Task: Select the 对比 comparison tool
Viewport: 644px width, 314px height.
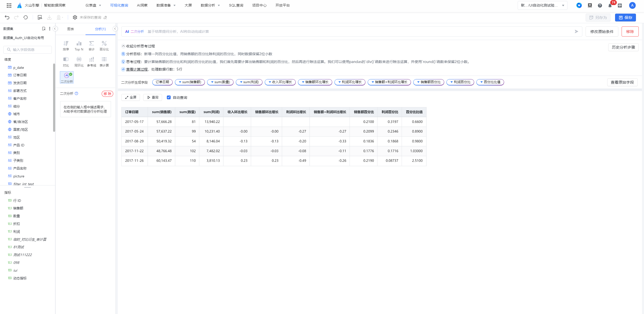Action: point(66,62)
